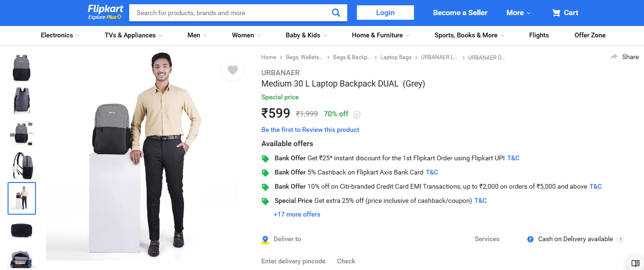Click the delivery location pin icon
644x270 pixels.
coord(265,240)
